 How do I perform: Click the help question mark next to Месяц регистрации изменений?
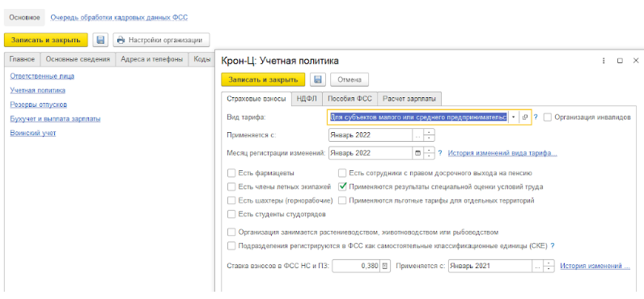point(440,153)
